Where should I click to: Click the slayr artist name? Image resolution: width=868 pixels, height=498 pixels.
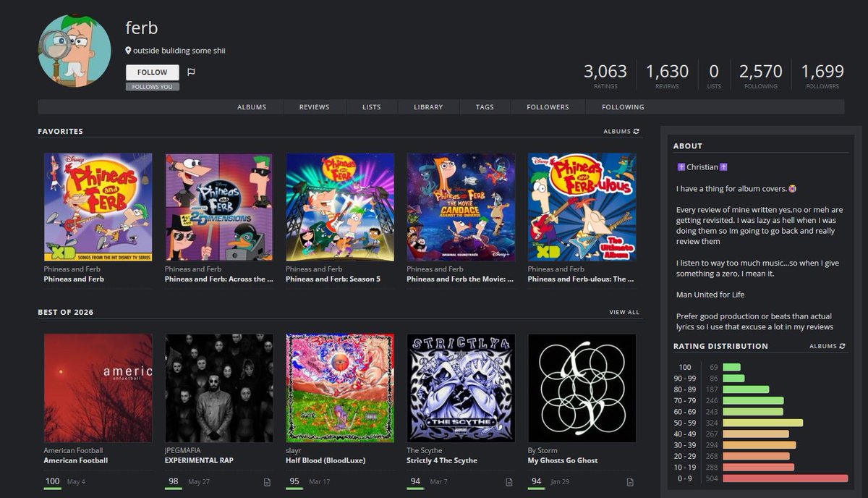click(x=294, y=450)
